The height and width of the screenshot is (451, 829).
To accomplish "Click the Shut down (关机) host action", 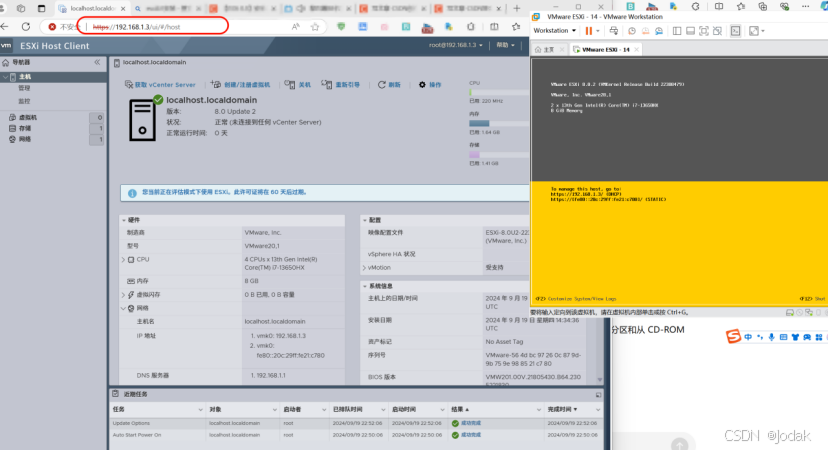I will coord(298,85).
